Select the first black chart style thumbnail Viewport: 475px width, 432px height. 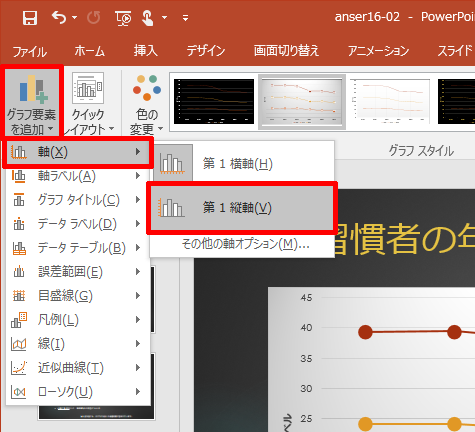pos(214,101)
